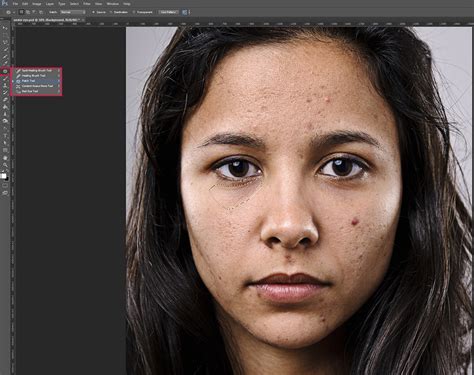
Task: Select the Move tool
Action: [x=5, y=28]
